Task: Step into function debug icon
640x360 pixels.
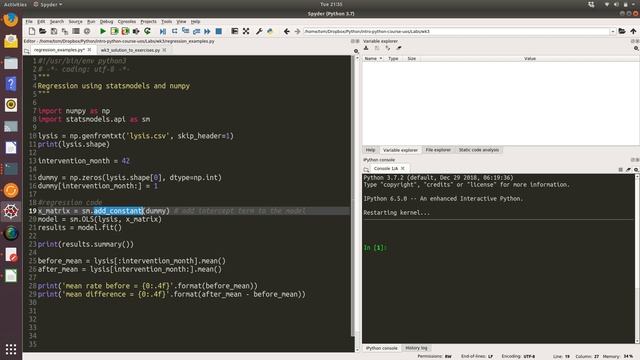Action: pyautogui.click(x=185, y=31)
